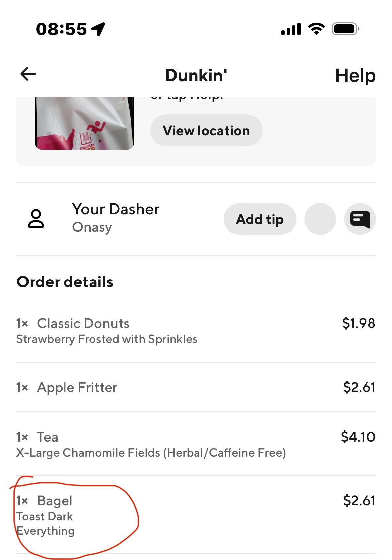Message the Dasher via chat icon
The width and height of the screenshot is (392, 560).
[x=360, y=219]
